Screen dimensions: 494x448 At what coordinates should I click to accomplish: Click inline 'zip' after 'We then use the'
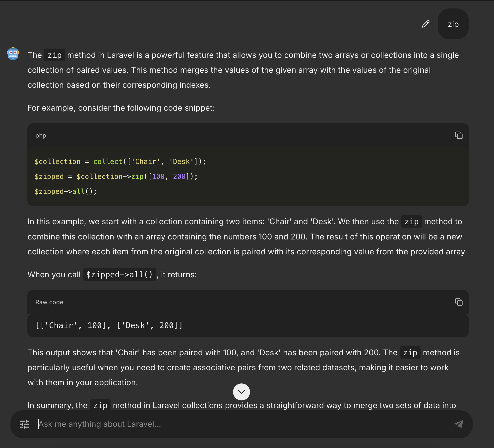pos(411,222)
